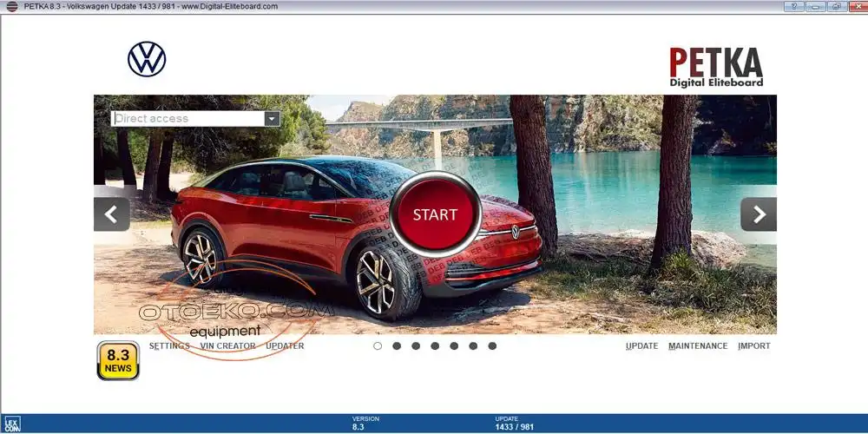Open the SETTINGS menu
The image size is (868, 434).
(x=169, y=345)
